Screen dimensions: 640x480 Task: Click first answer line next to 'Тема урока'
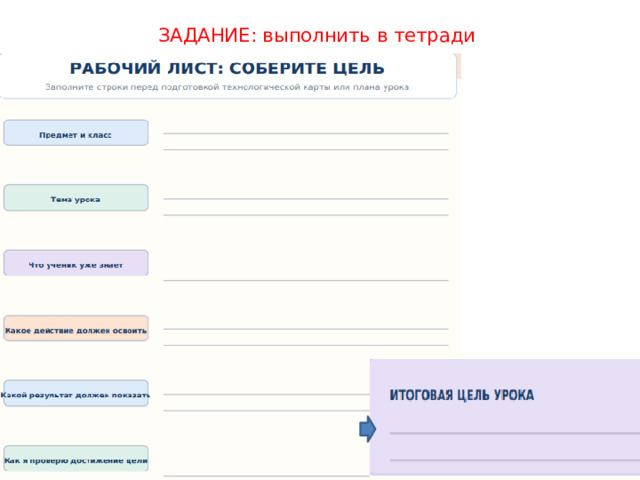306,199
